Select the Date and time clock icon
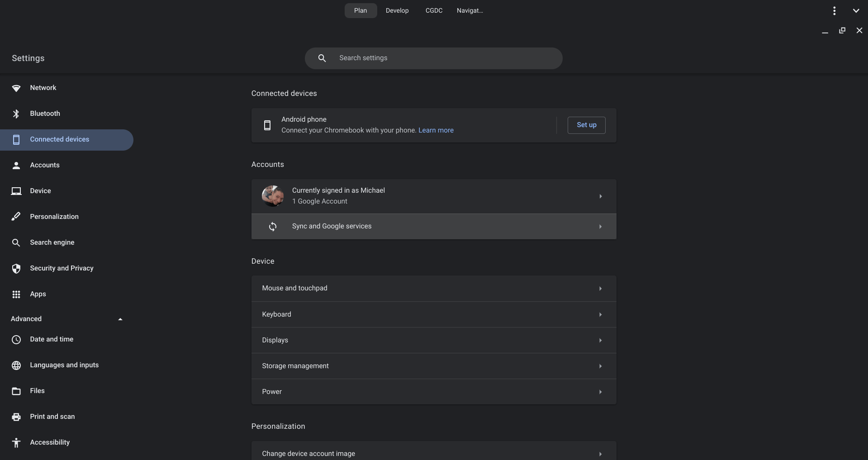868x460 pixels. click(x=16, y=339)
